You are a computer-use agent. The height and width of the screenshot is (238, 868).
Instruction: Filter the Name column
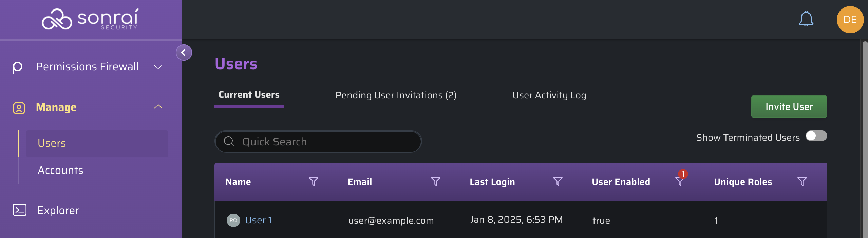click(x=313, y=182)
